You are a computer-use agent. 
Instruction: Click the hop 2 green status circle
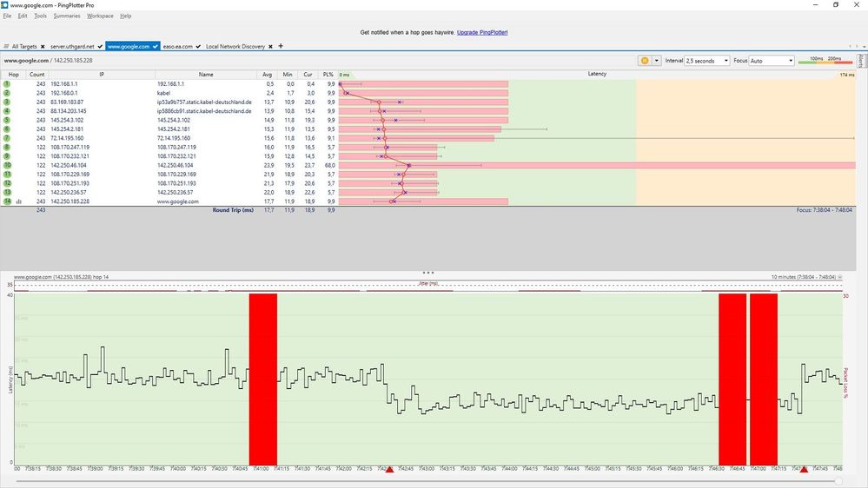7,93
